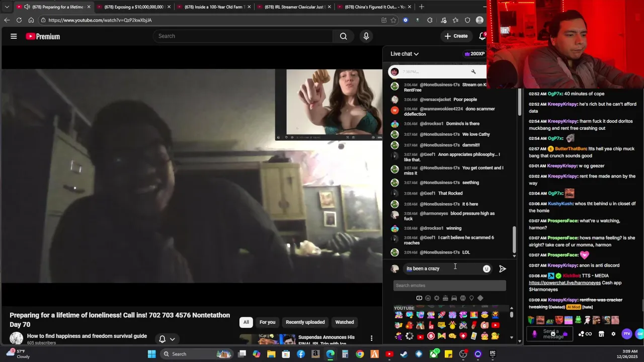
Task: Switch to IRL Streamer Clavicular tab
Action: point(294,7)
